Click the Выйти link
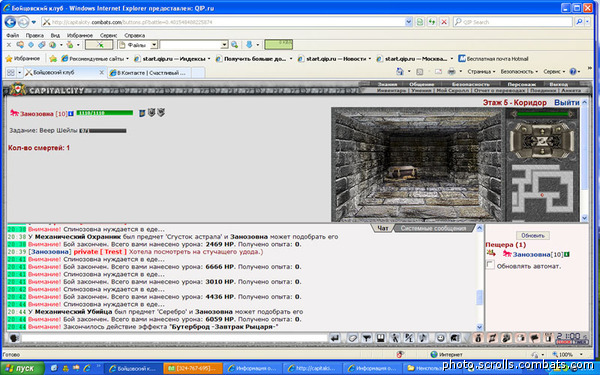The image size is (600, 375). click(567, 103)
